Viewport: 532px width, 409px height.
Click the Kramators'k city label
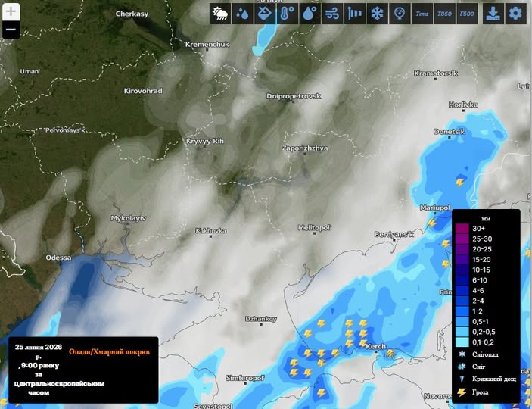(436, 73)
